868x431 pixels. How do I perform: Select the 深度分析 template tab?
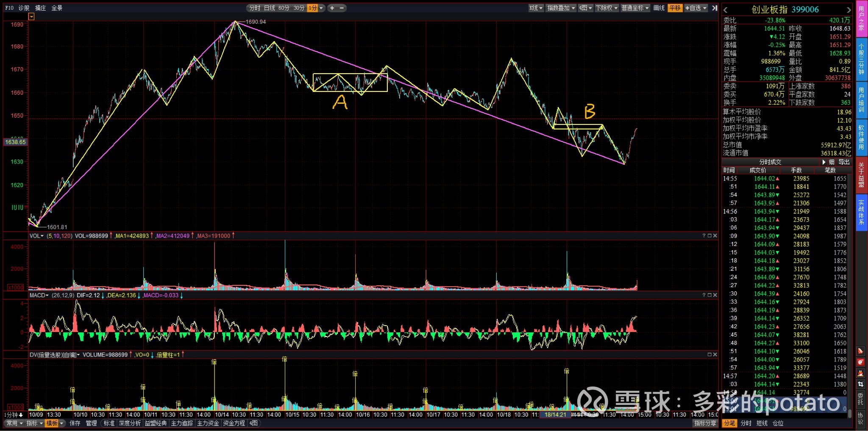click(130, 423)
